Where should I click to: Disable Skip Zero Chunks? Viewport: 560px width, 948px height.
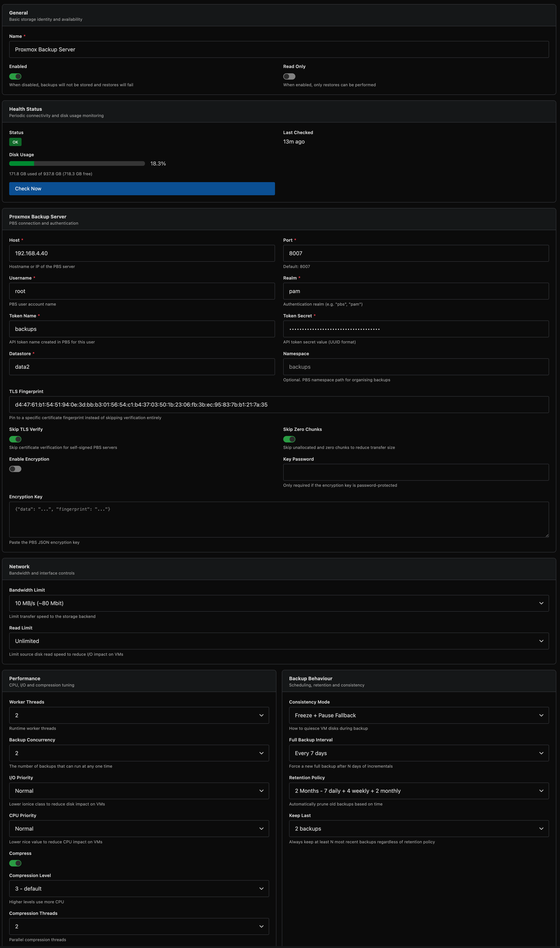(289, 439)
